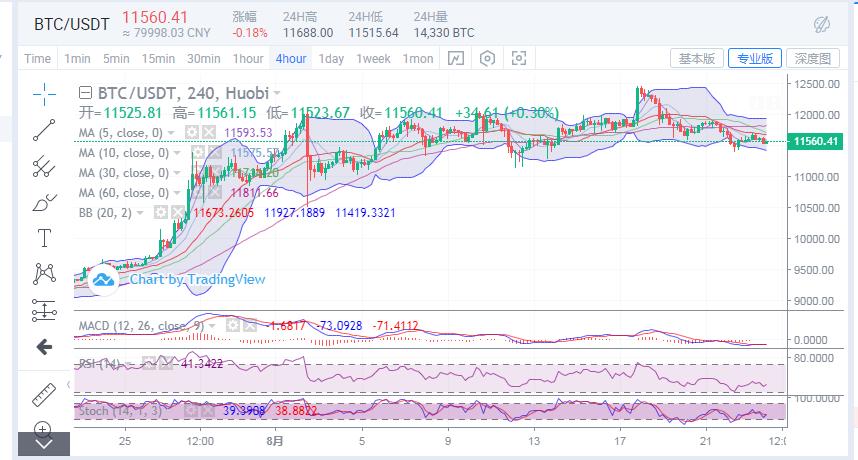This screenshot has width=858, height=460.
Task: Open chart settings hexagon icon
Action: tap(488, 59)
